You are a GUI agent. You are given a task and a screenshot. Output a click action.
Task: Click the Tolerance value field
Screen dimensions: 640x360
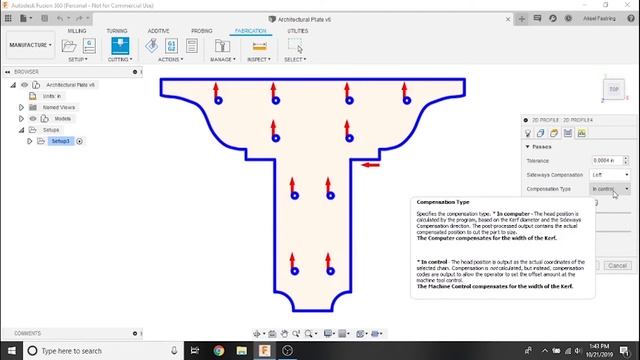click(x=607, y=160)
